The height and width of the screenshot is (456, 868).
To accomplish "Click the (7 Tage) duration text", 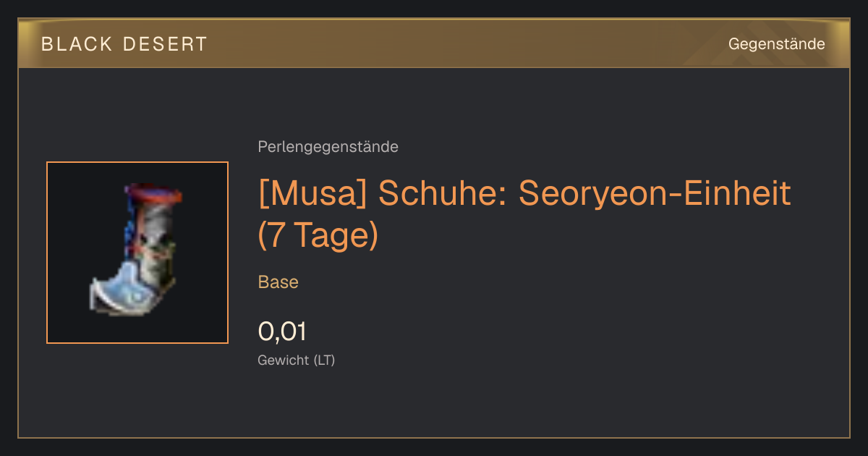I will click(x=318, y=236).
